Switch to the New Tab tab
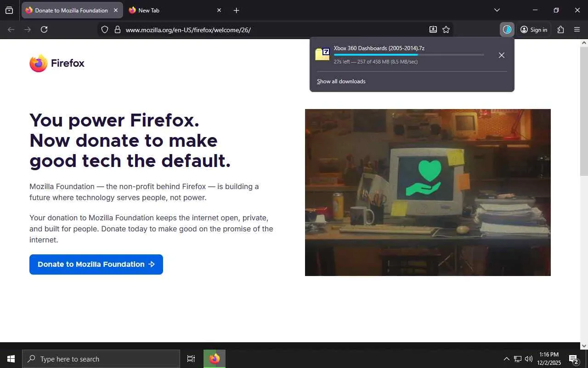Screen dimensions: 588x368 pyautogui.click(x=175, y=10)
